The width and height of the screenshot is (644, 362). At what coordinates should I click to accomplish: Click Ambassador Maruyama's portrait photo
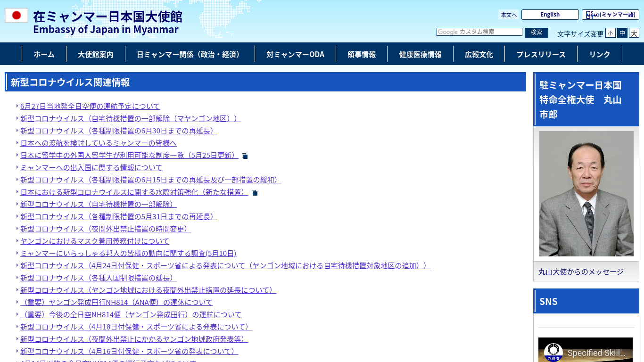click(x=586, y=194)
